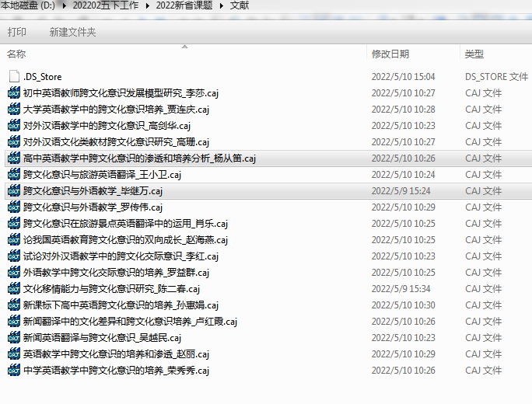Select file 跨文化意识与旅游英语翻译_王小卫.caj
This screenshot has width=532, height=404.
(102, 175)
